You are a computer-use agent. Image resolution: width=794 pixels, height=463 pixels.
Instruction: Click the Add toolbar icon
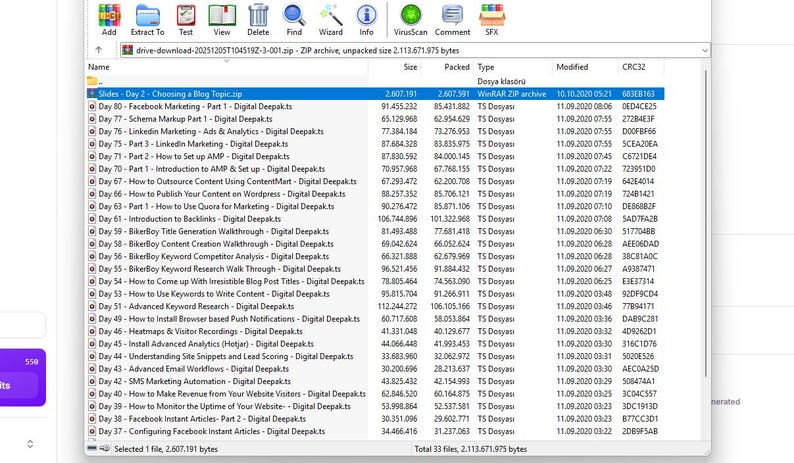click(109, 20)
